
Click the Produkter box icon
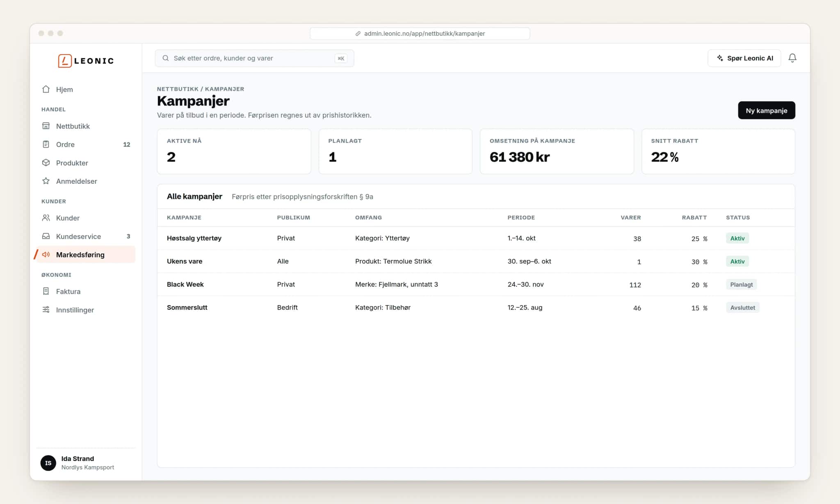click(x=46, y=163)
